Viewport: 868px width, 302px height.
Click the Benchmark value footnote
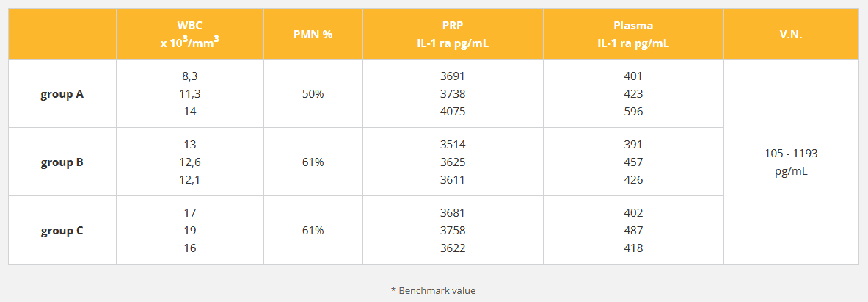[433, 290]
